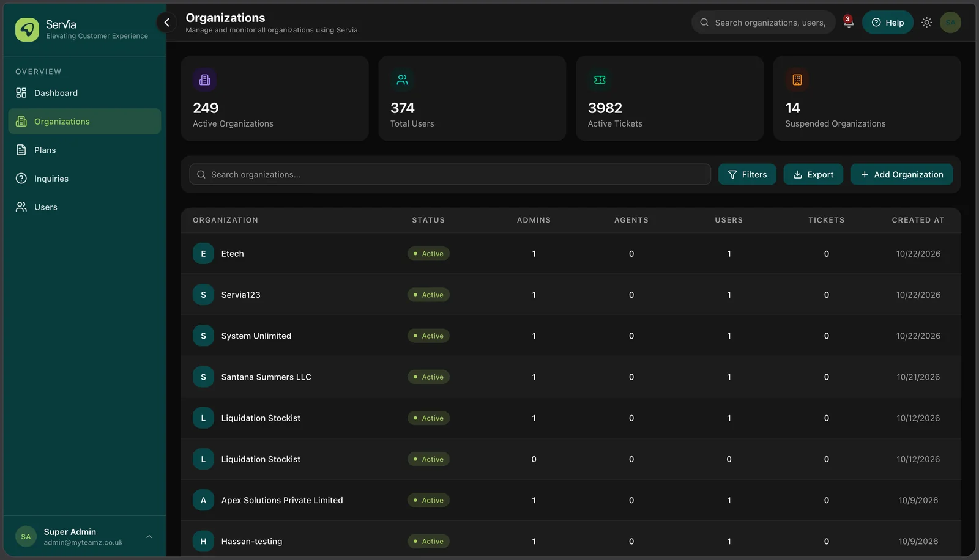Open Dashboard from the sidebar

click(x=84, y=93)
